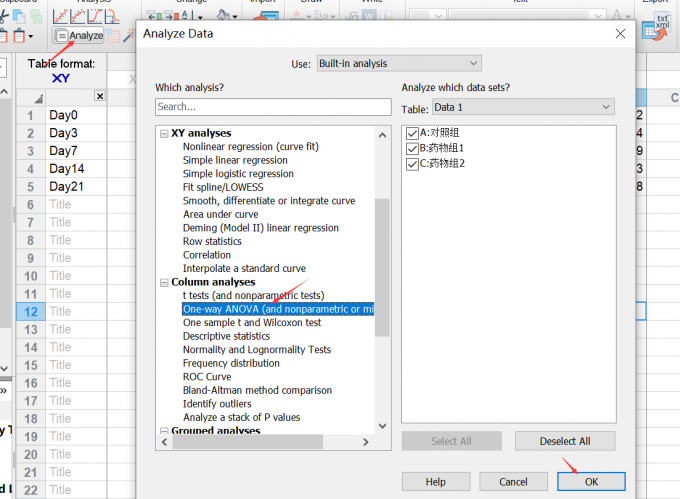Image resolution: width=680 pixels, height=499 pixels.
Task: Select One-way ANOVA analysis
Action: click(x=278, y=309)
